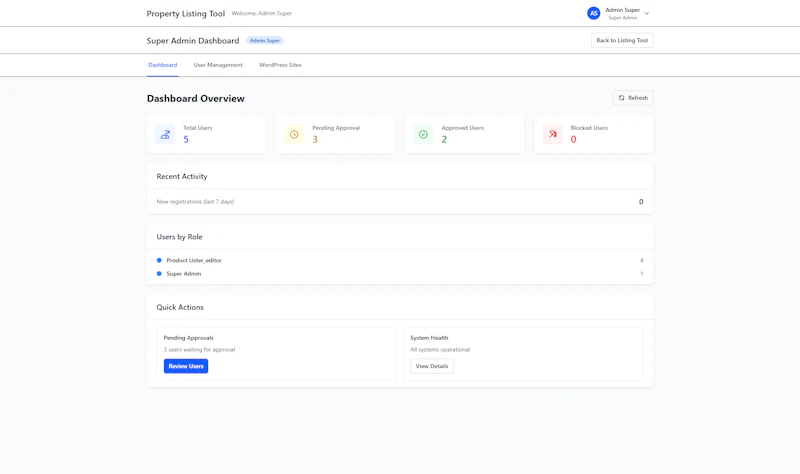Viewport: 800px width, 474px height.
Task: Click the Users by Role heading
Action: click(x=179, y=237)
